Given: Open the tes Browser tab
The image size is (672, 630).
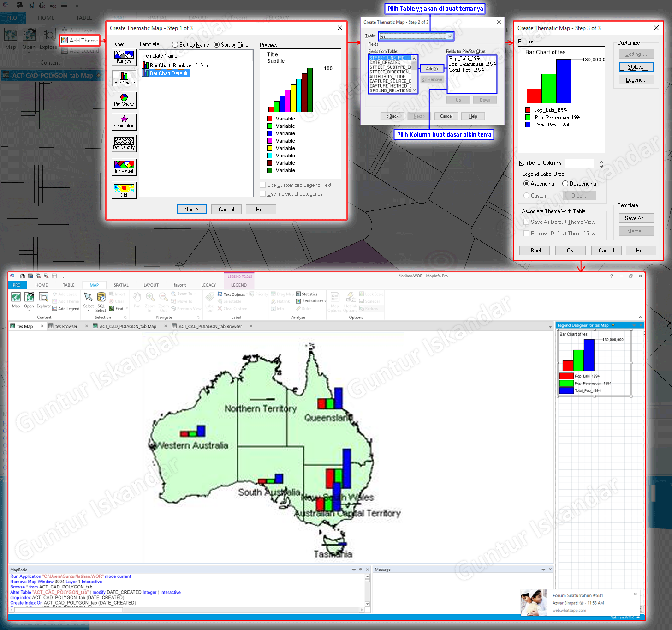Looking at the screenshot, I should [x=66, y=326].
